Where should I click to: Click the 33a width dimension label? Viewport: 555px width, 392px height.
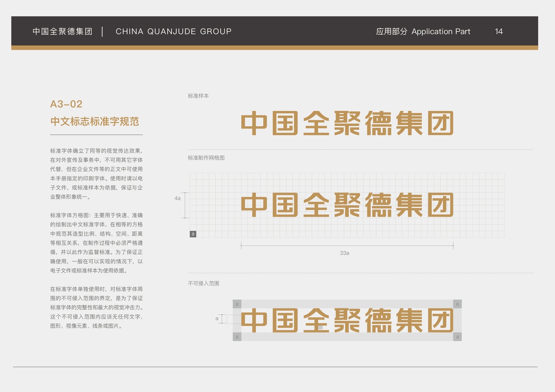point(345,253)
